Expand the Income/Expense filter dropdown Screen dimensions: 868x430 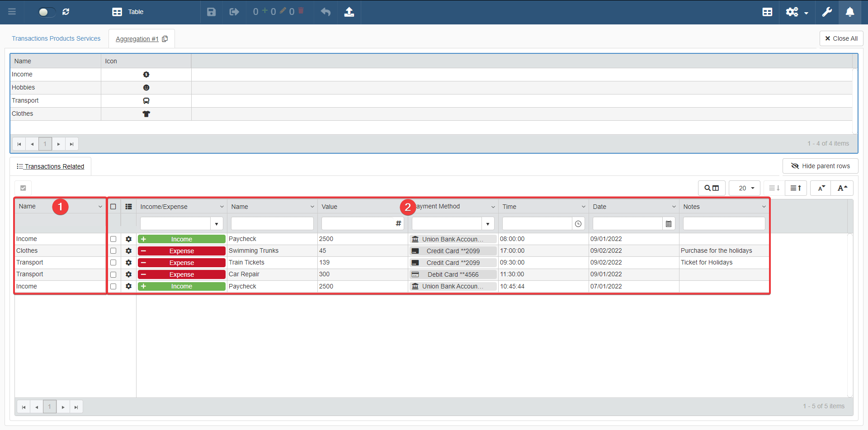pyautogui.click(x=217, y=224)
